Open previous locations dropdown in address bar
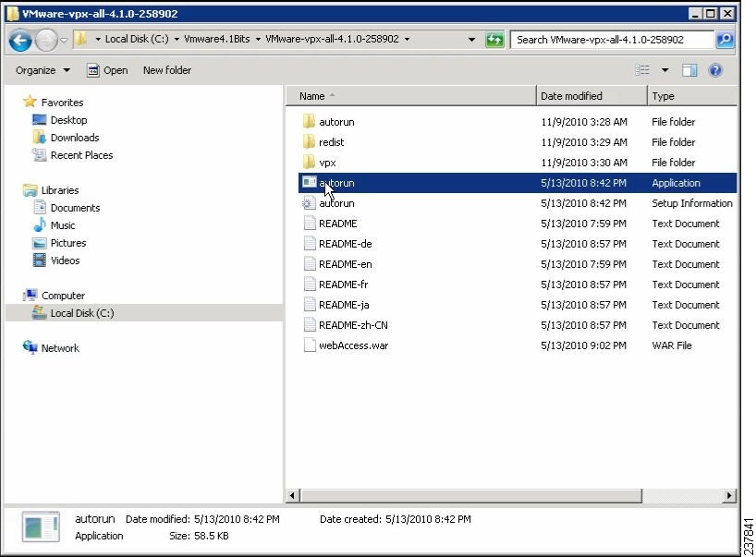Viewport: 756px width, 557px height. point(471,40)
